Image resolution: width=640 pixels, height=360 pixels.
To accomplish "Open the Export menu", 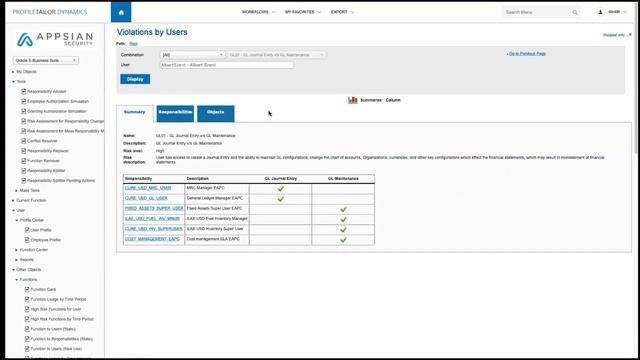I will (342, 12).
